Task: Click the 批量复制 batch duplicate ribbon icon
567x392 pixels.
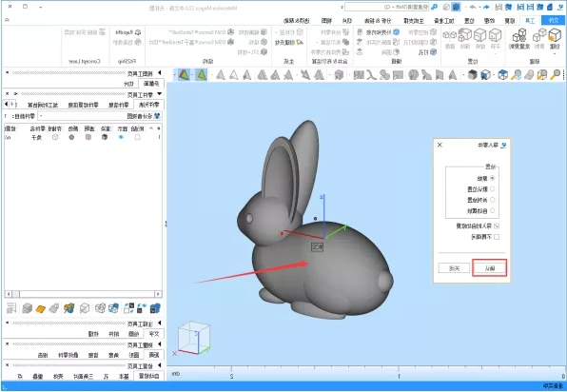Action: coord(519,35)
